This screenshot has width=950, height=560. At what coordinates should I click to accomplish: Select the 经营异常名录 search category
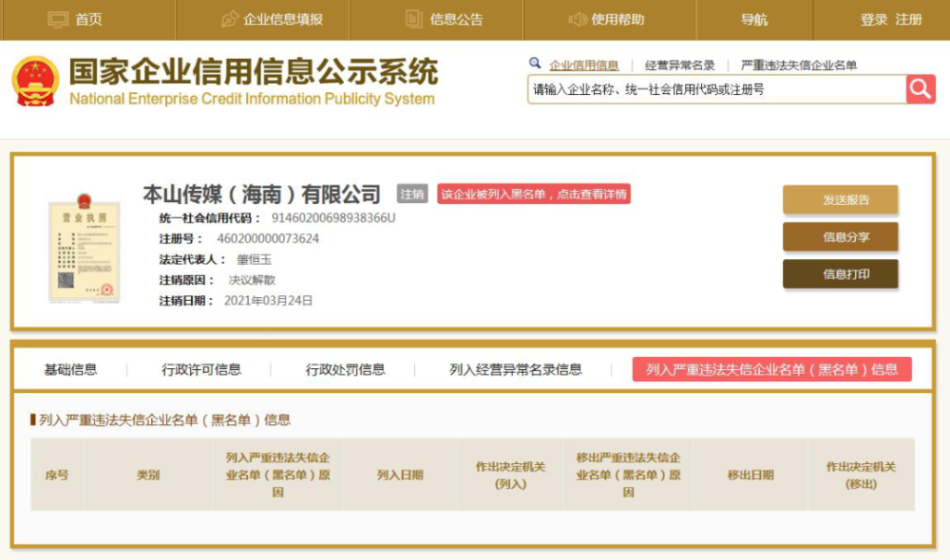(x=680, y=65)
